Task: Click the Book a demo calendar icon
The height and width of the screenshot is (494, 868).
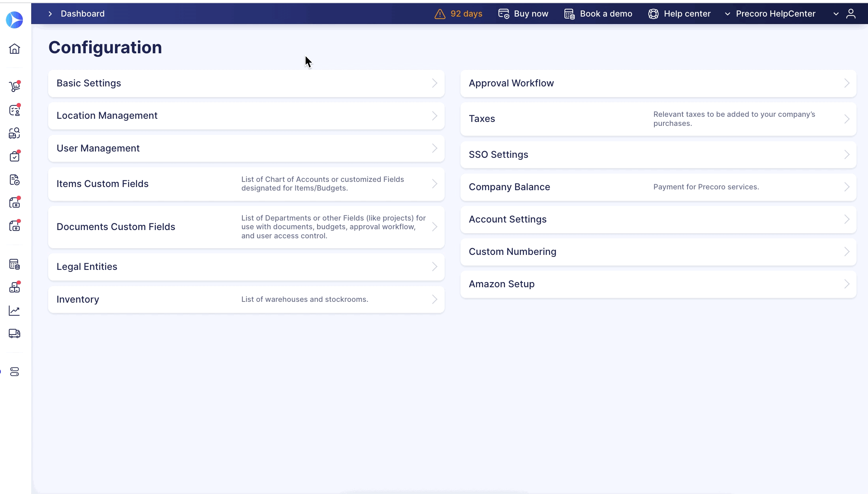Action: (x=569, y=14)
